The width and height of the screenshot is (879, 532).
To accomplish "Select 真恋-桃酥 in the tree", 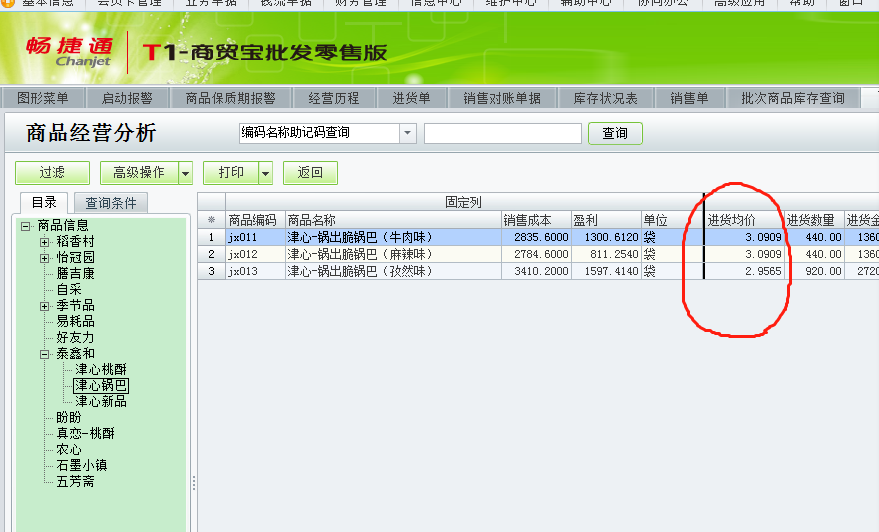I will [85, 433].
